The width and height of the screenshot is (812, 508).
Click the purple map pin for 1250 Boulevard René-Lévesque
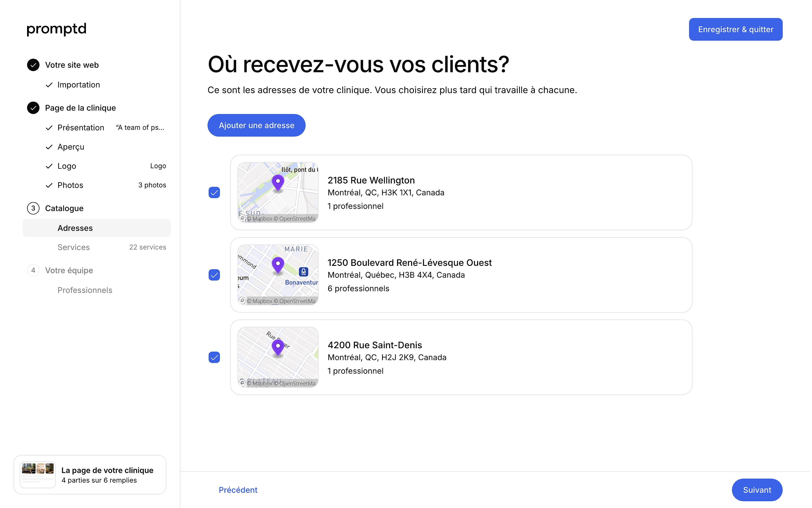pos(278,266)
